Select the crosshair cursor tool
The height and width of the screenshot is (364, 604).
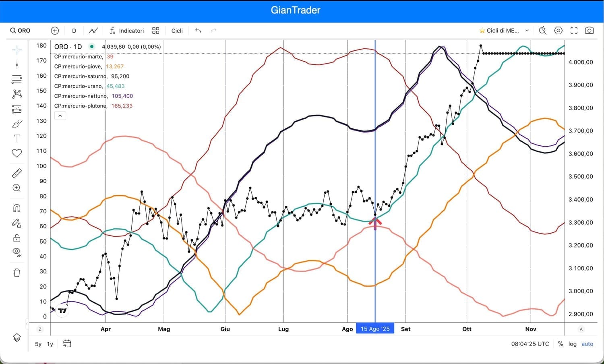17,50
